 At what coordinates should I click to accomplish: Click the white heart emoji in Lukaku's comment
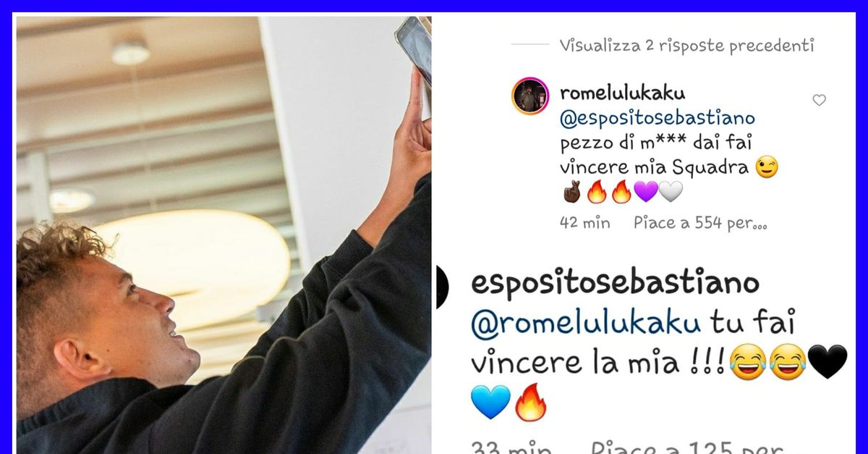pyautogui.click(x=671, y=191)
